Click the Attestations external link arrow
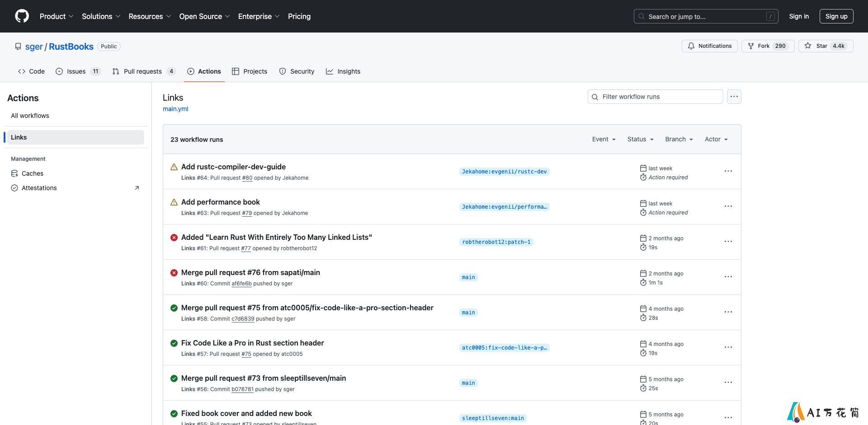This screenshot has width=868, height=425. coord(137,188)
